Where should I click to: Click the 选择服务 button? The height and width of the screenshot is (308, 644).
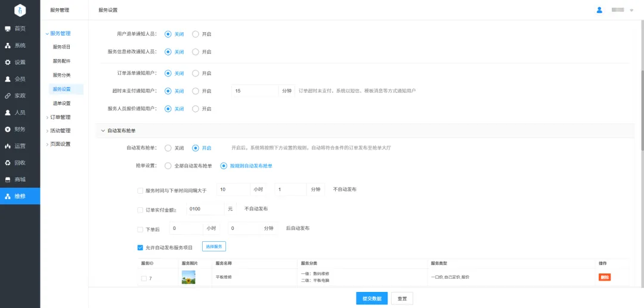[x=213, y=247]
